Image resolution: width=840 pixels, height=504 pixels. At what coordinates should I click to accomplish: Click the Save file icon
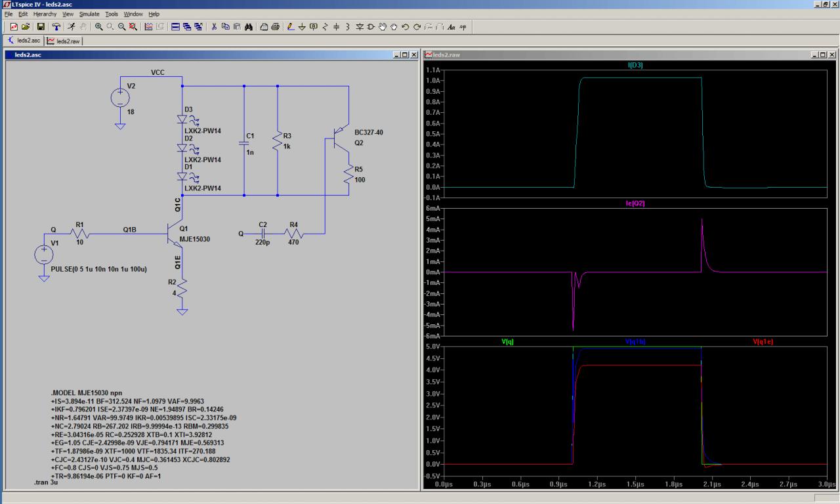coord(41,27)
